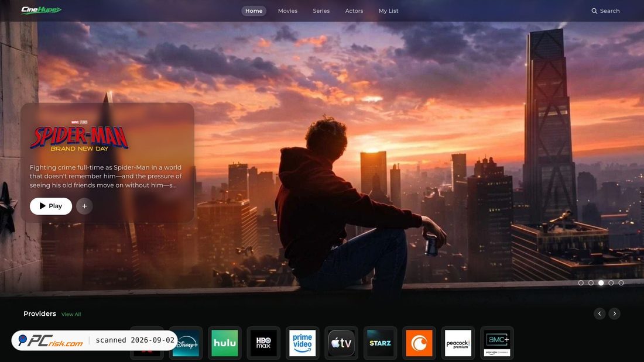The height and width of the screenshot is (362, 644).
Task: Select the second carousel slide dot
Action: click(x=591, y=283)
